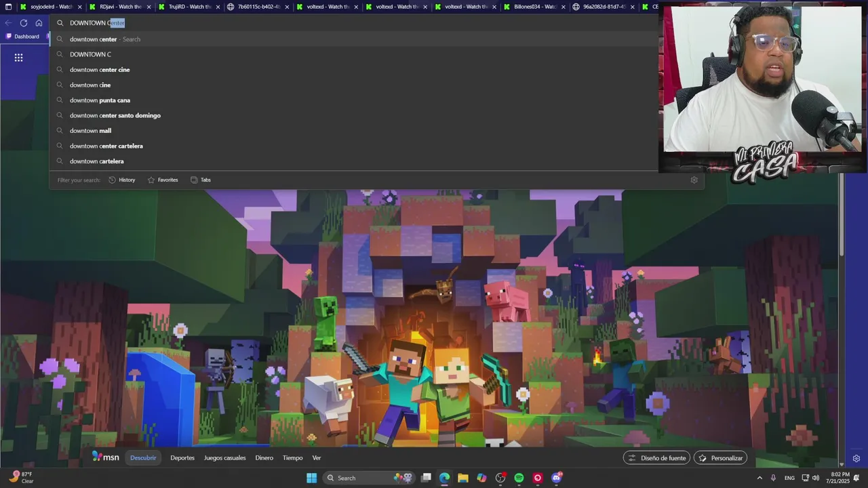The image size is (868, 488).
Task: Filter search suggestions by History
Action: click(122, 180)
